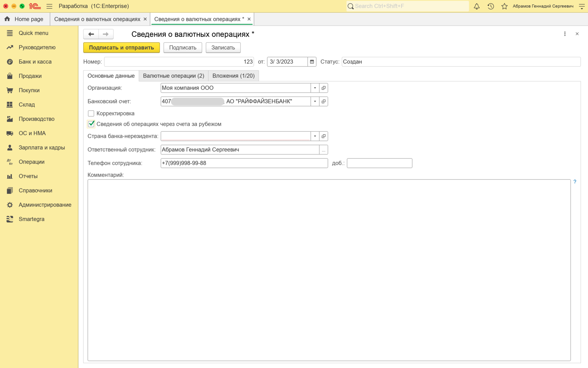Navigate forward with the right arrow
The image size is (588, 368).
[x=106, y=34]
